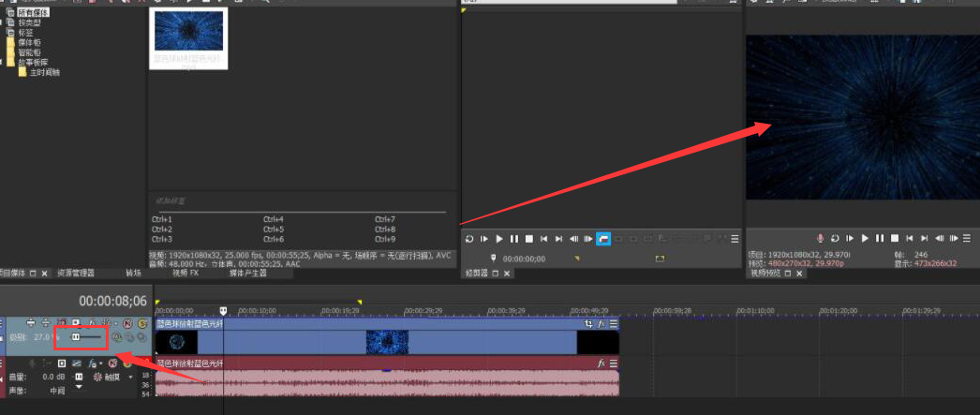
Task: Undock the 视频预览 panel with square icon
Action: (788, 274)
